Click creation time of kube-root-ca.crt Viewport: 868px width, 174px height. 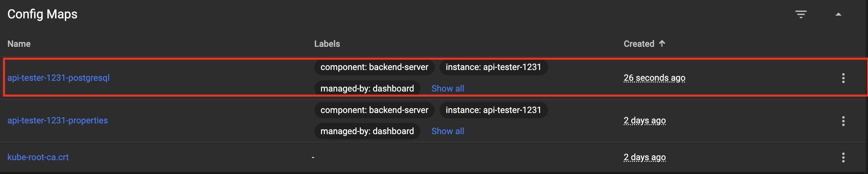(644, 157)
